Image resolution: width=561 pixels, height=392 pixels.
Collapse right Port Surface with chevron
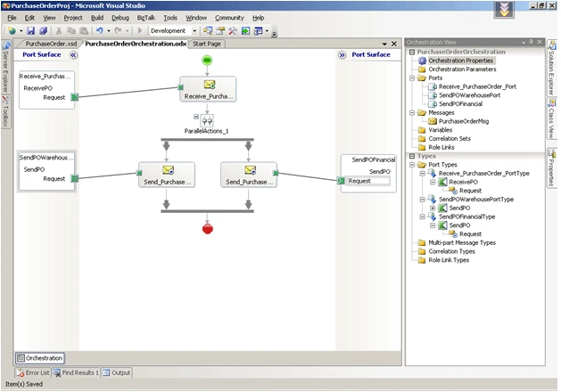tap(342, 54)
